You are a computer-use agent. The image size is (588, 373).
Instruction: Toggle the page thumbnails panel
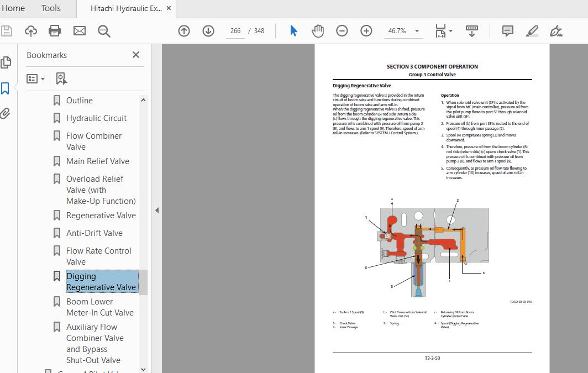[x=6, y=62]
